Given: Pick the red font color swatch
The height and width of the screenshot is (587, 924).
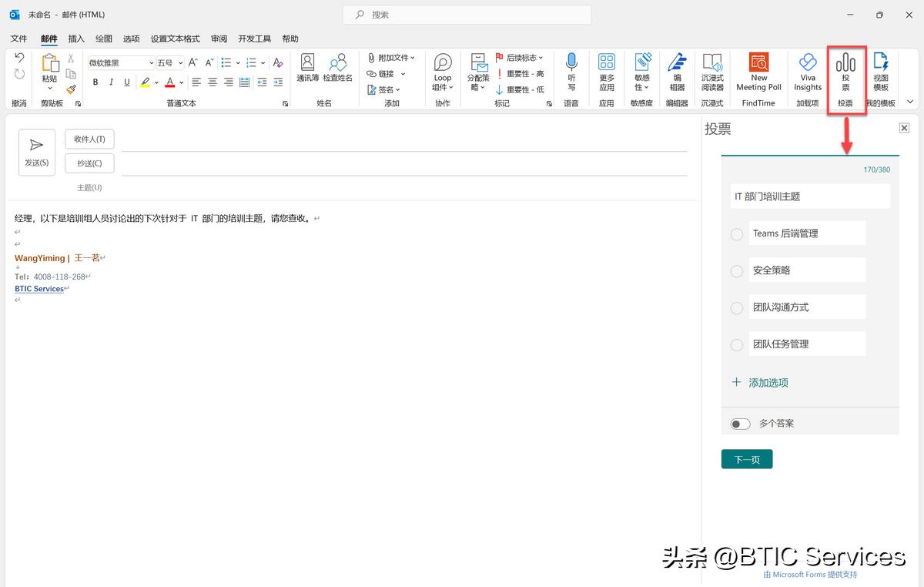Looking at the screenshot, I should [x=170, y=82].
